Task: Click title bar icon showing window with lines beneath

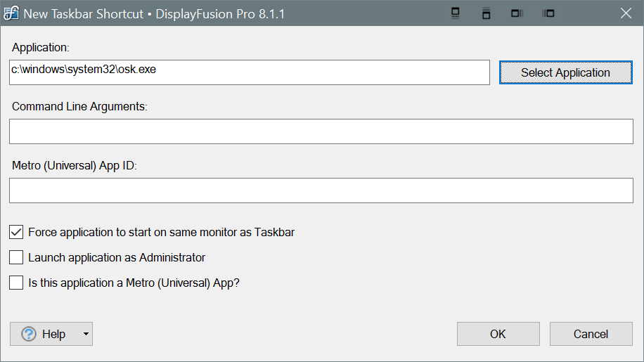Action: (456, 13)
